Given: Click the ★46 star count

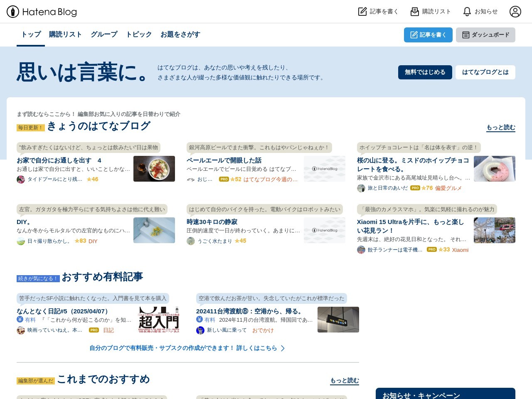Looking at the screenshot, I should point(92,180).
